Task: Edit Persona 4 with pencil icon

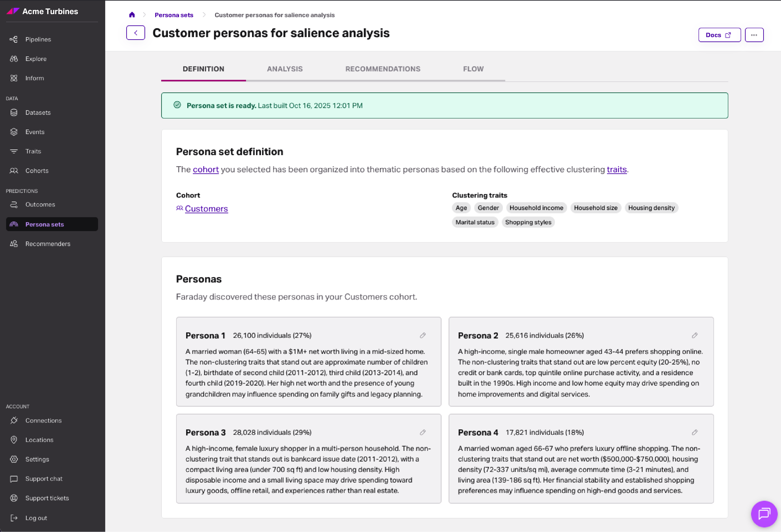Action: tap(695, 432)
